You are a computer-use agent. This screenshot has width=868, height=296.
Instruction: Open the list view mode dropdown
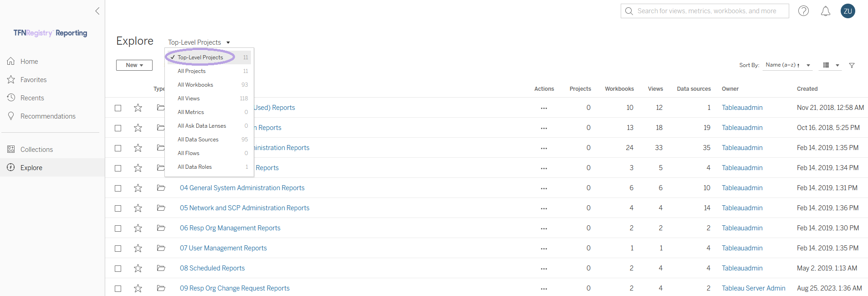point(831,65)
